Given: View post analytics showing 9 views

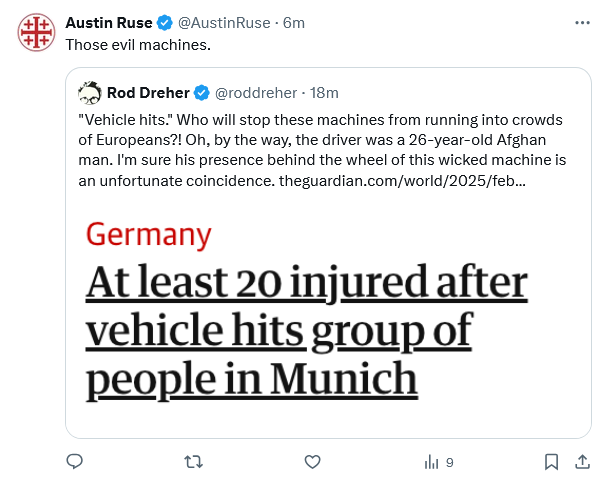Looking at the screenshot, I should click(439, 462).
